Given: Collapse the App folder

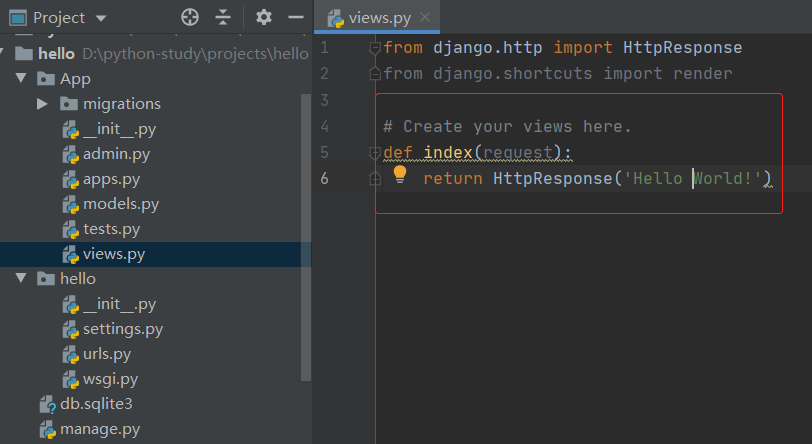Looking at the screenshot, I should click(x=21, y=79).
